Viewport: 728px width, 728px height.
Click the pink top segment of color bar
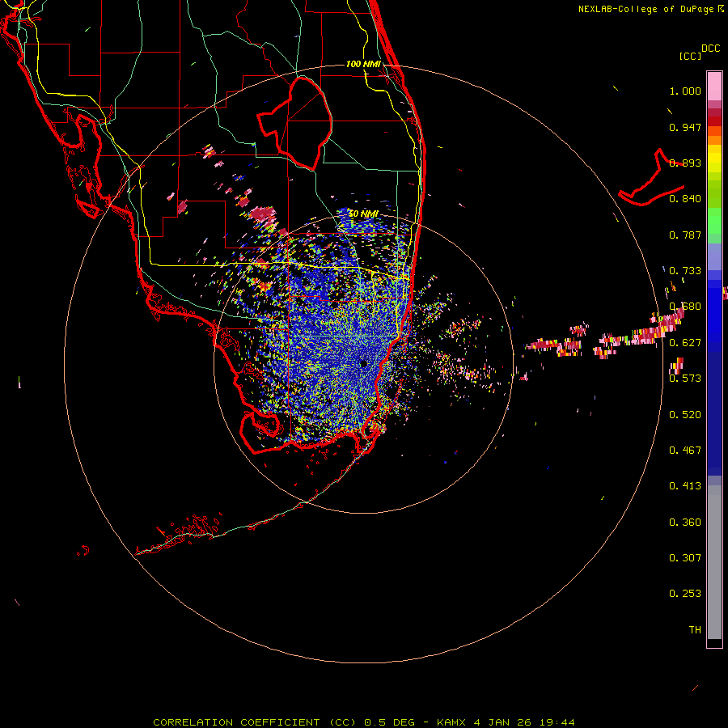[x=714, y=86]
